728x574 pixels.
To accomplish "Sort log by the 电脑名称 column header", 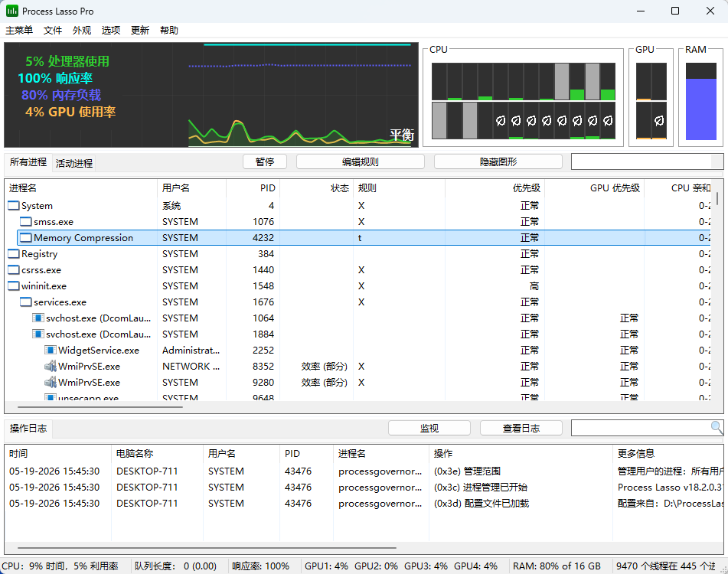I will coord(158,453).
